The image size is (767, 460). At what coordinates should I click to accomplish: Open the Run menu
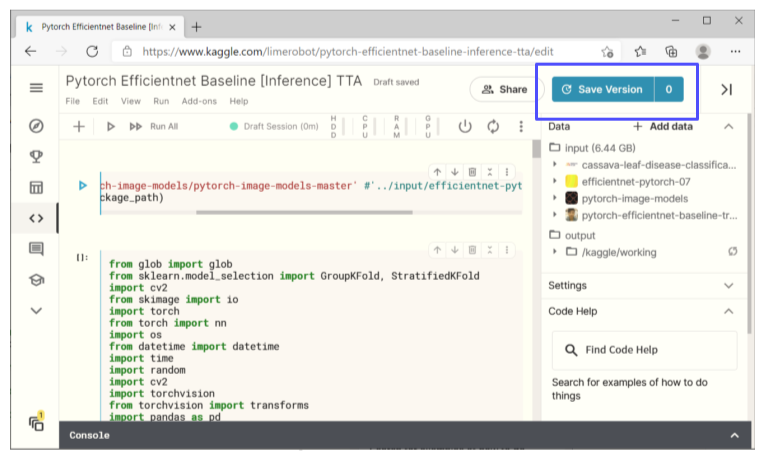[x=161, y=101]
